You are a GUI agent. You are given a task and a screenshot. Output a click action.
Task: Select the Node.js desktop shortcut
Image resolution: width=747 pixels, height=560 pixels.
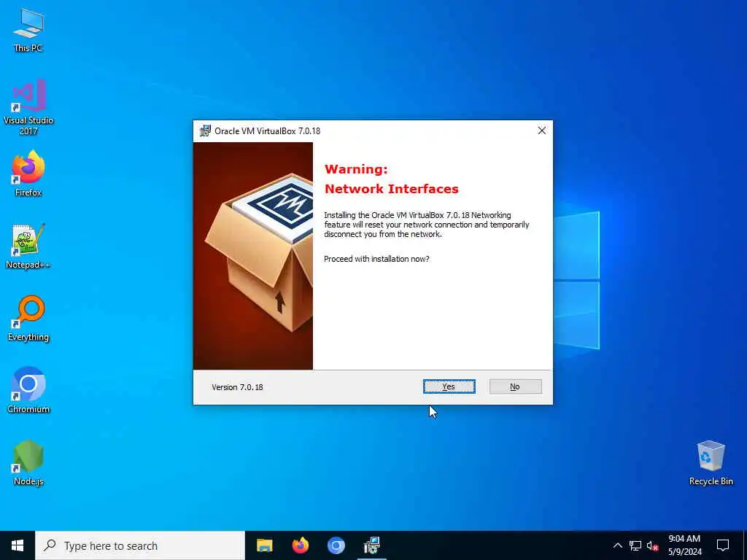point(28,463)
